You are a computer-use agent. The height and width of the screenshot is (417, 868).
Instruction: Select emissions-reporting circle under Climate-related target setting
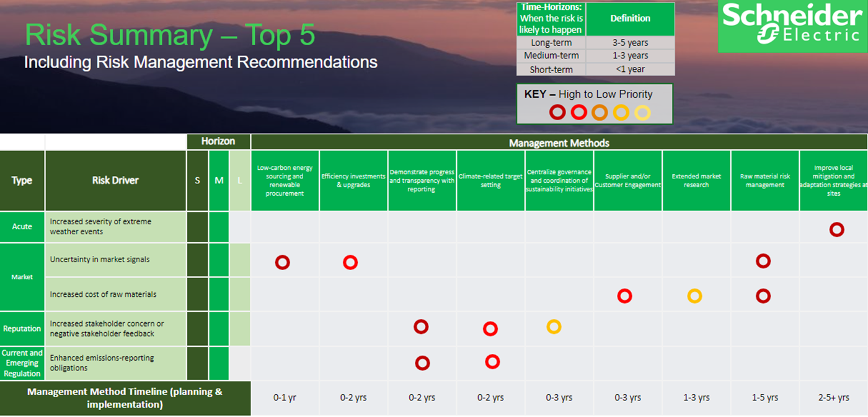coord(492,361)
